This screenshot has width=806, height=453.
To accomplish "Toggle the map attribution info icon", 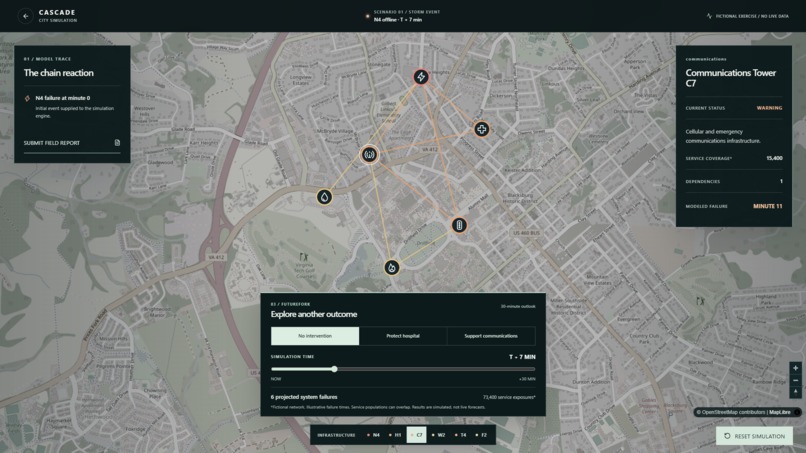I will tap(797, 412).
